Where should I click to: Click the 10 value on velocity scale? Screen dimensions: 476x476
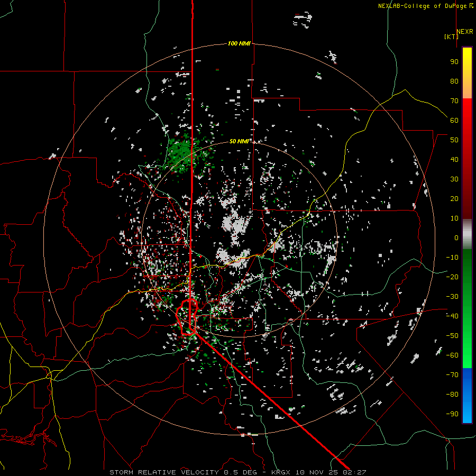454,218
